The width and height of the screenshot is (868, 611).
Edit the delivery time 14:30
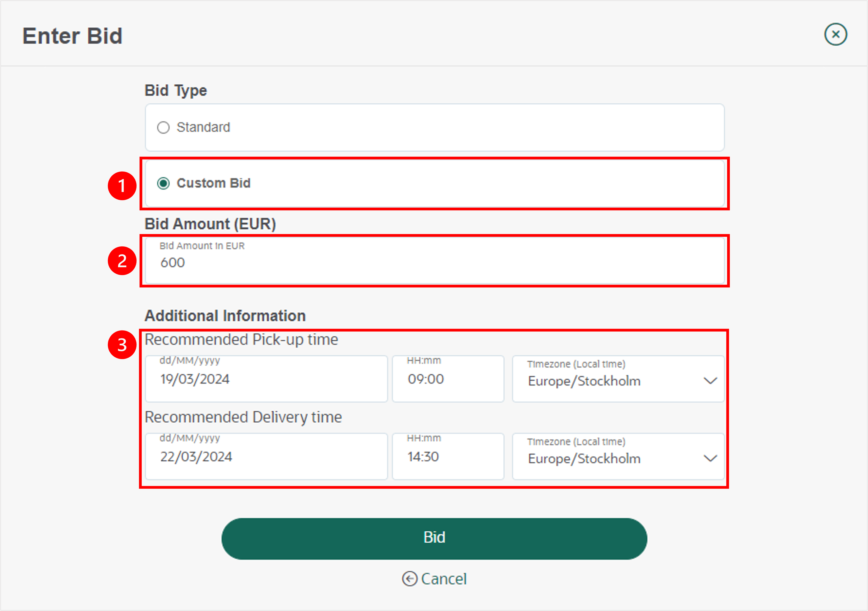coord(448,456)
